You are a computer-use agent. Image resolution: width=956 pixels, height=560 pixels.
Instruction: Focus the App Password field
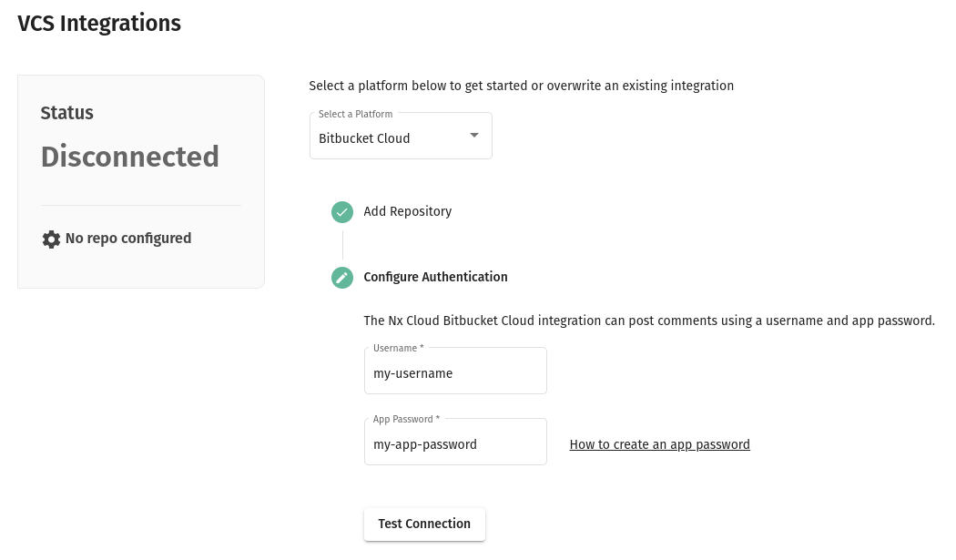tap(455, 444)
